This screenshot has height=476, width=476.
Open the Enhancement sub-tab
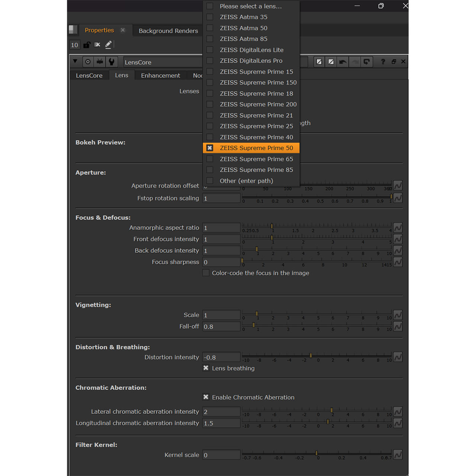(161, 75)
